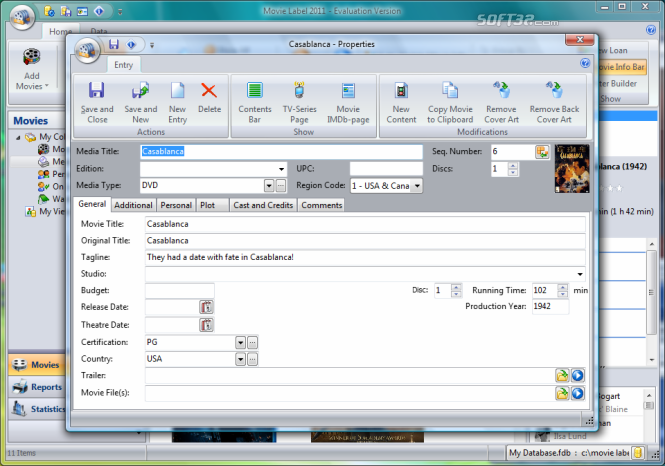The width and height of the screenshot is (665, 466).
Task: Open Statistics section in main sidebar
Action: pos(36,409)
